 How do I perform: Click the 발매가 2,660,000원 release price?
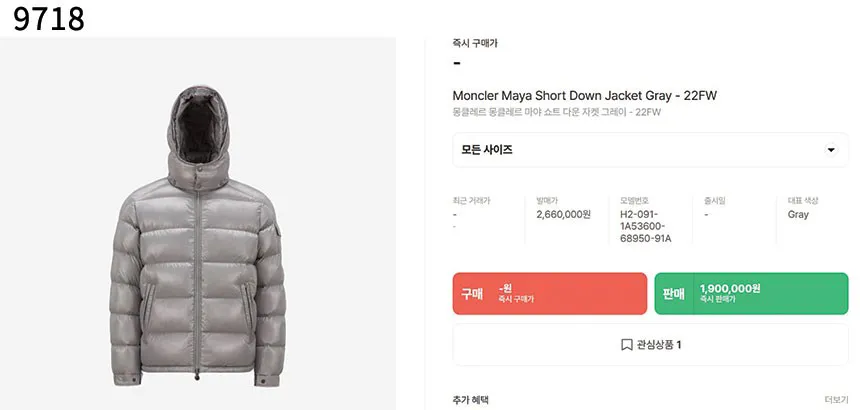563,214
